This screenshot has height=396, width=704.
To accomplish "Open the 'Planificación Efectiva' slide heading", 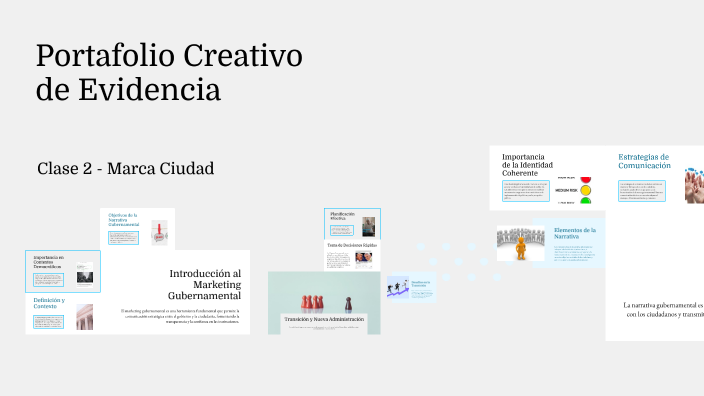I will [343, 216].
